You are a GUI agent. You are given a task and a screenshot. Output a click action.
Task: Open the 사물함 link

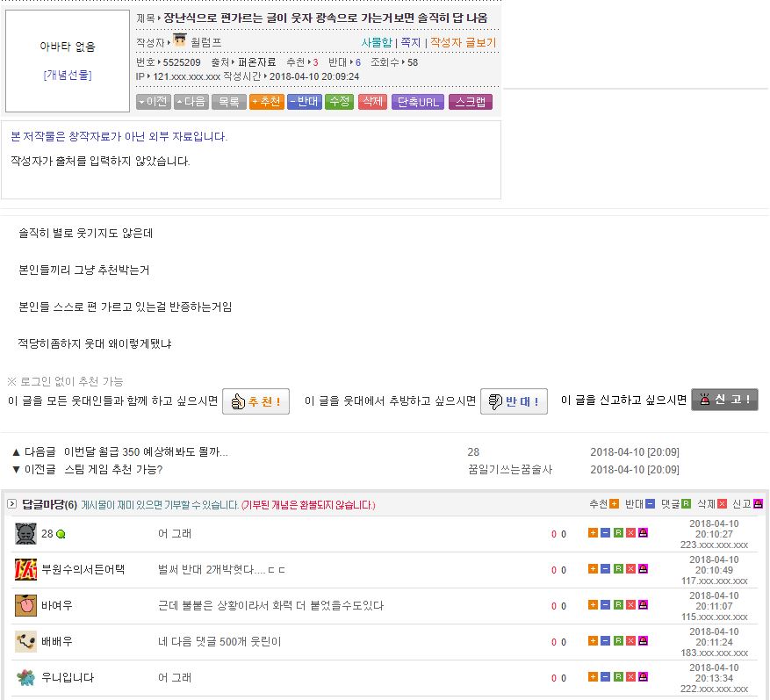click(377, 42)
